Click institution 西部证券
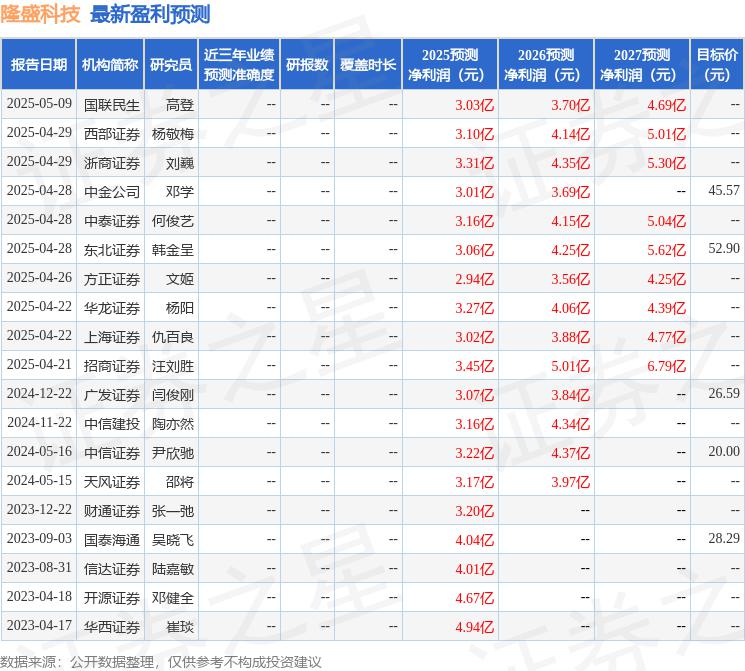Viewport: 745px width, 671px height. click(x=112, y=134)
